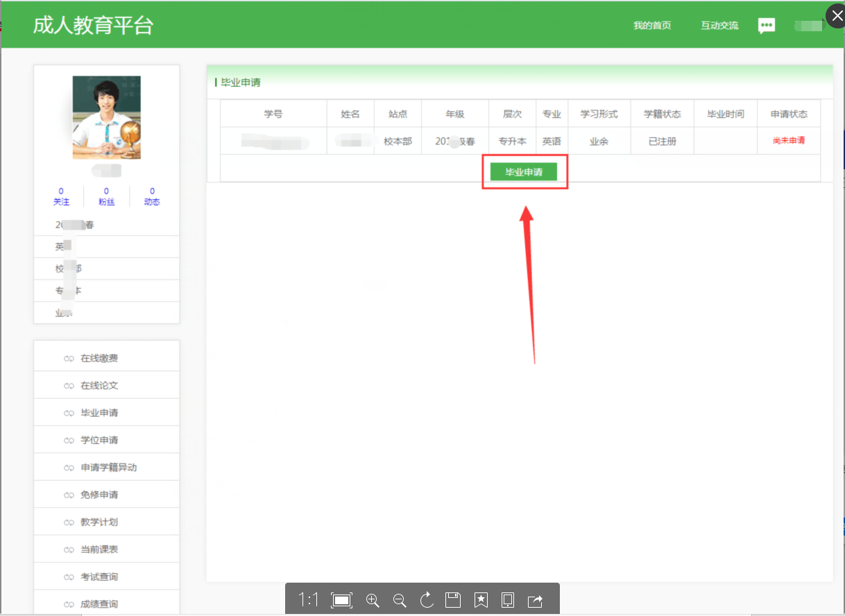Viewport: 845px width, 616px height.
Task: Fit screenshot to screen width
Action: tap(341, 600)
